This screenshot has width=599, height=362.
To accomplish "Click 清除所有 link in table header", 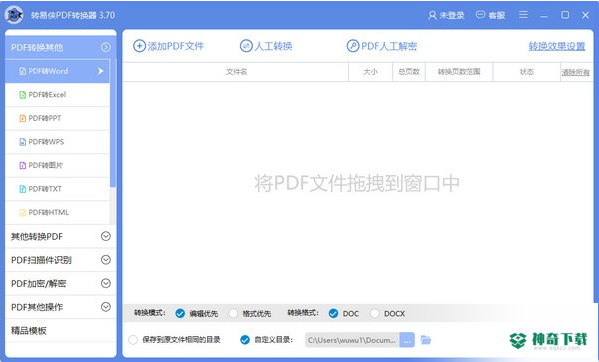I will pos(575,72).
